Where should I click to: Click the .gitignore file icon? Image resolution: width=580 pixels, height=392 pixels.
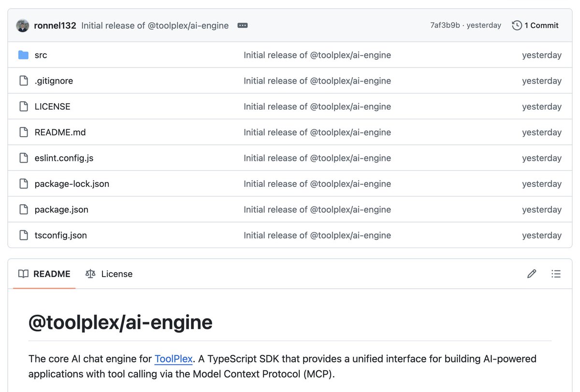[23, 81]
